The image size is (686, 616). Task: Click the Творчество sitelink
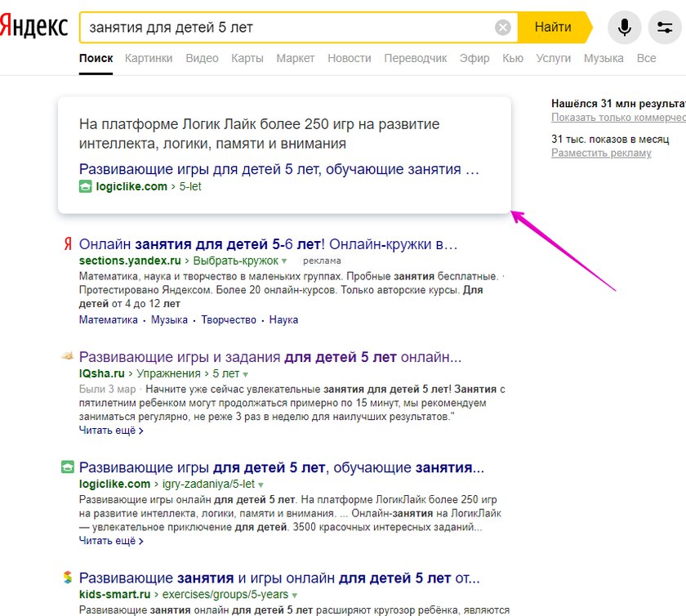click(x=229, y=320)
